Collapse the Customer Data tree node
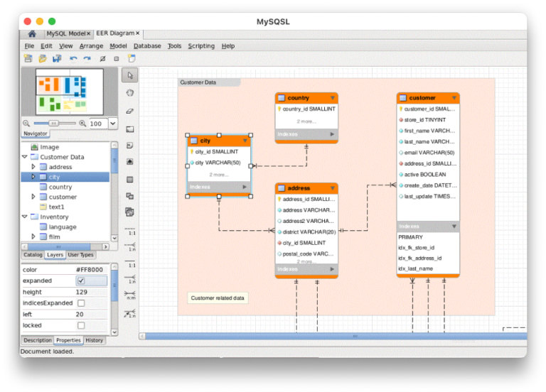Screen dimensions: 546x392 (25, 157)
